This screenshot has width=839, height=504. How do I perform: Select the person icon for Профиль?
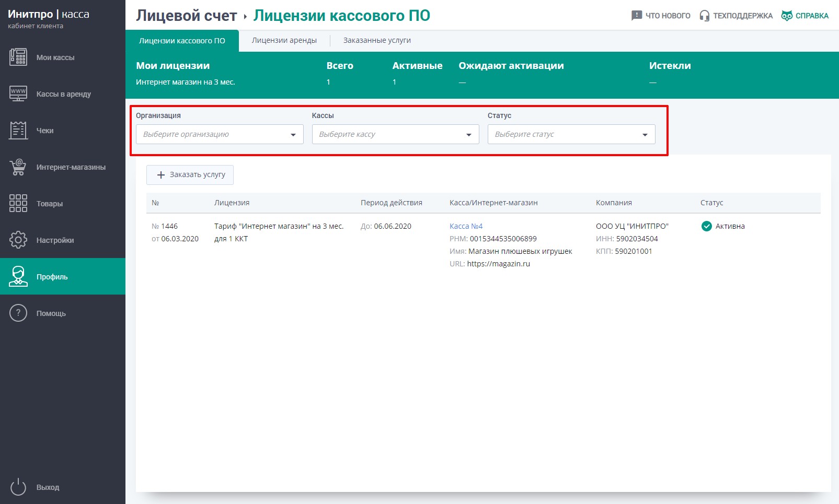click(18, 276)
